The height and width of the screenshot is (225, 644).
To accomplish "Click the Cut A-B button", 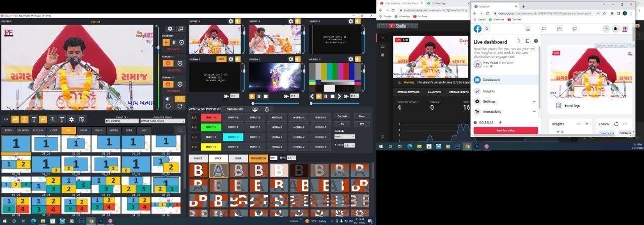I will click(x=342, y=116).
